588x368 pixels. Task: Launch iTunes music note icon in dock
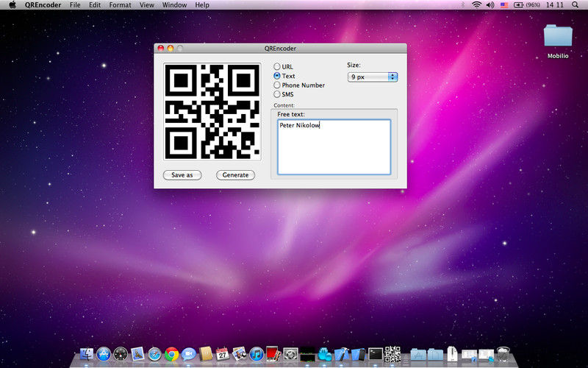(x=257, y=354)
